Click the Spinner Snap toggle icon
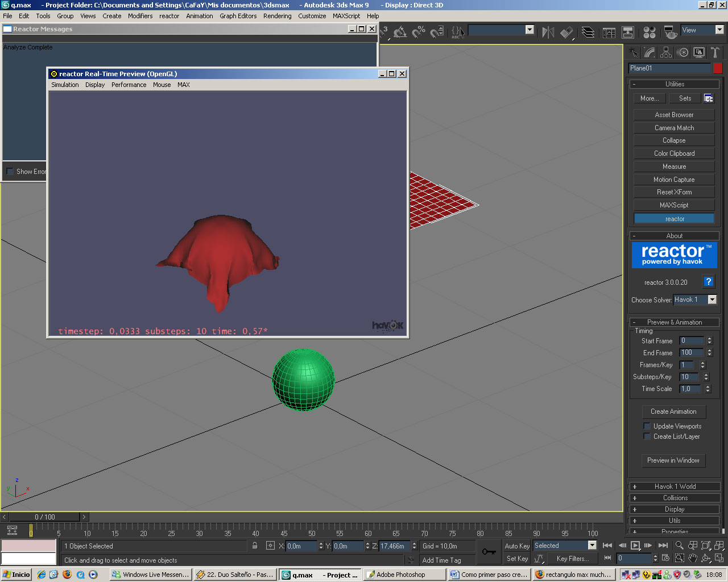Screen dimensions: 728x582 pyautogui.click(x=437, y=32)
